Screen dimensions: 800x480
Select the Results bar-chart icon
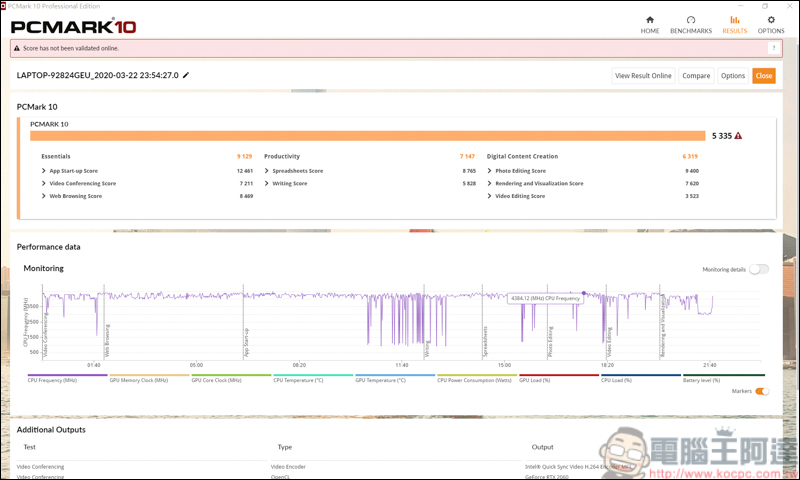(x=735, y=20)
